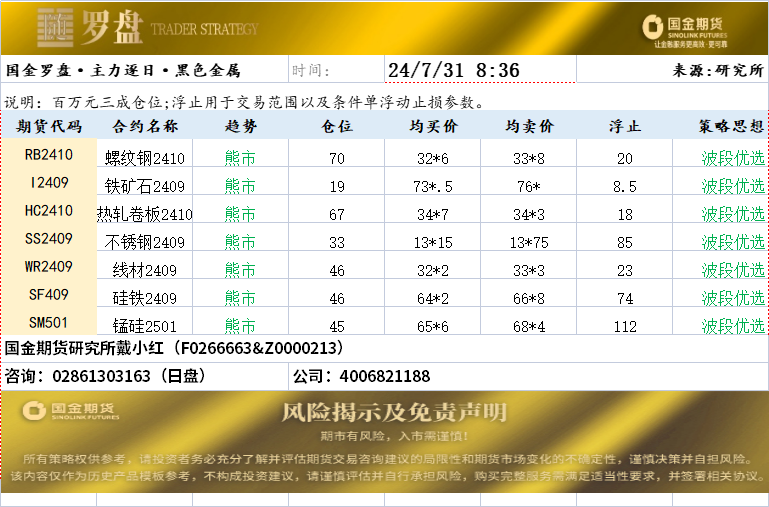Click the 罗盘 Trader Strategy logo
Image resolution: width=769 pixels, height=507 pixels.
pyautogui.click(x=148, y=27)
